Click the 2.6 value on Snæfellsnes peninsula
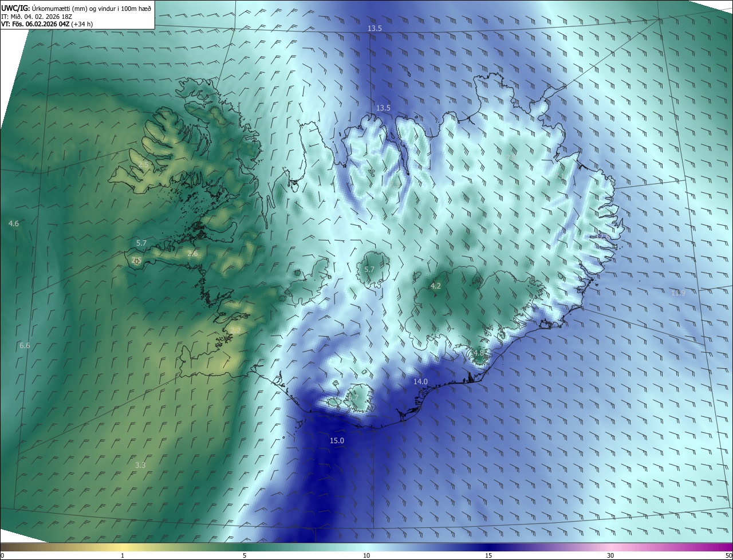 pyautogui.click(x=192, y=253)
